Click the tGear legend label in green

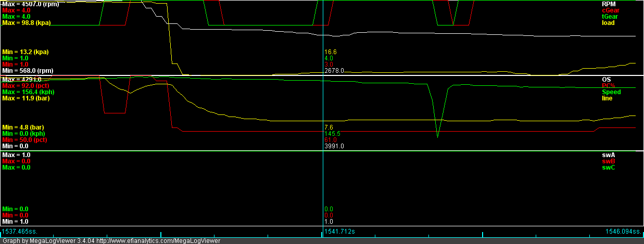click(x=609, y=16)
